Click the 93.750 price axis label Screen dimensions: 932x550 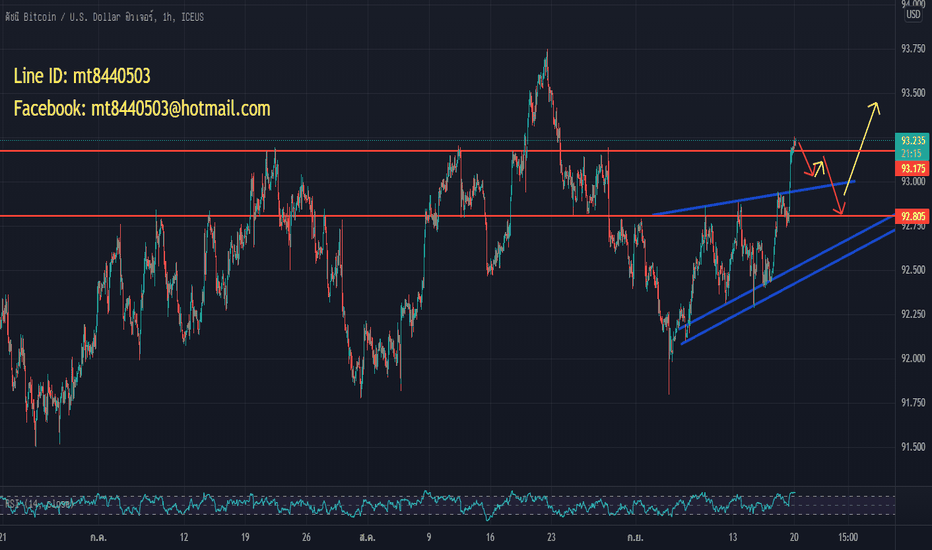click(913, 49)
